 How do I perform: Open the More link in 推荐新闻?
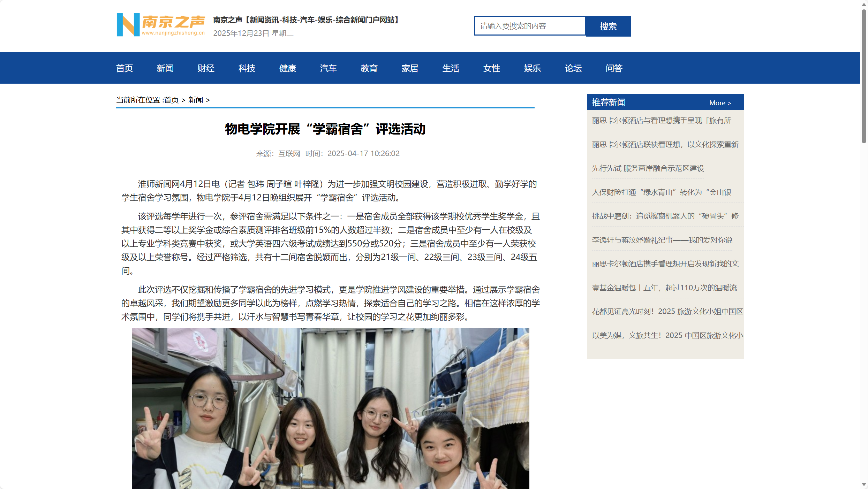[x=719, y=102]
